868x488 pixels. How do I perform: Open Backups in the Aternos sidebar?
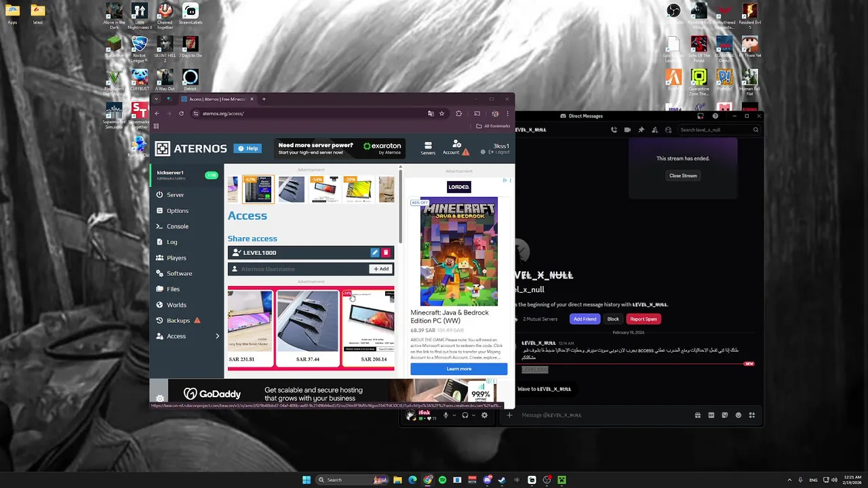coord(178,321)
